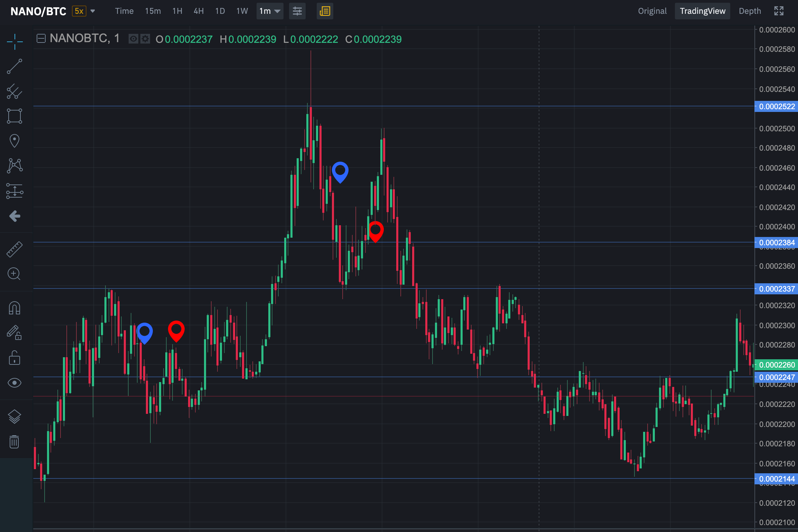Collapse the NANOBTC legend box

point(41,39)
